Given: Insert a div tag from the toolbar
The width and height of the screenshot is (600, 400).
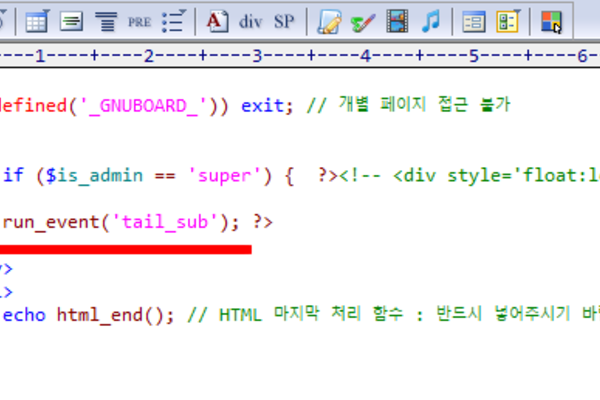Looking at the screenshot, I should (250, 20).
